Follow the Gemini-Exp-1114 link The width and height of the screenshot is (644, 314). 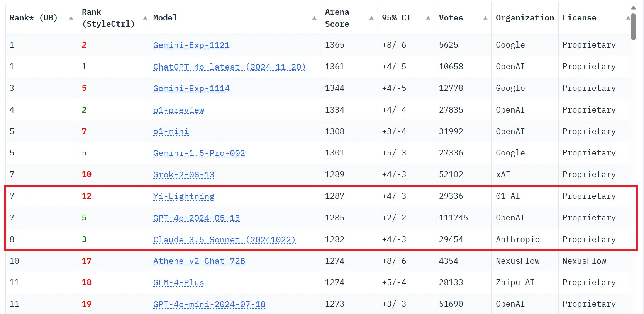click(x=191, y=89)
